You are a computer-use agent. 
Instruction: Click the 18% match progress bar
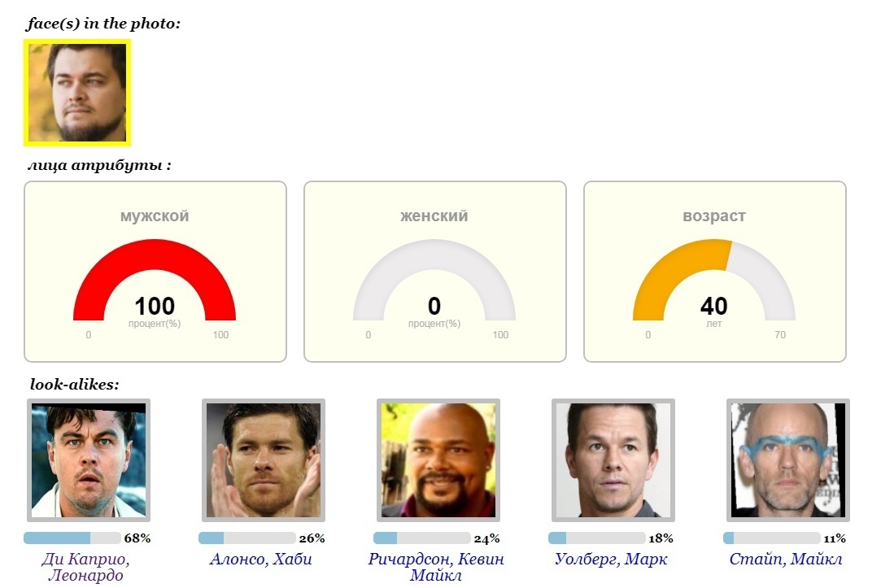click(597, 538)
